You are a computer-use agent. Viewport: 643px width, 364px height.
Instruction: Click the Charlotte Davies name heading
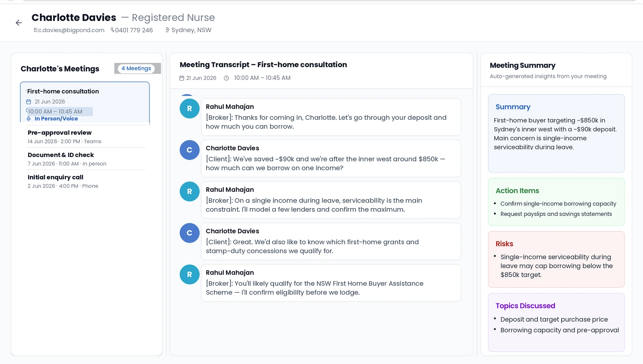pos(74,18)
